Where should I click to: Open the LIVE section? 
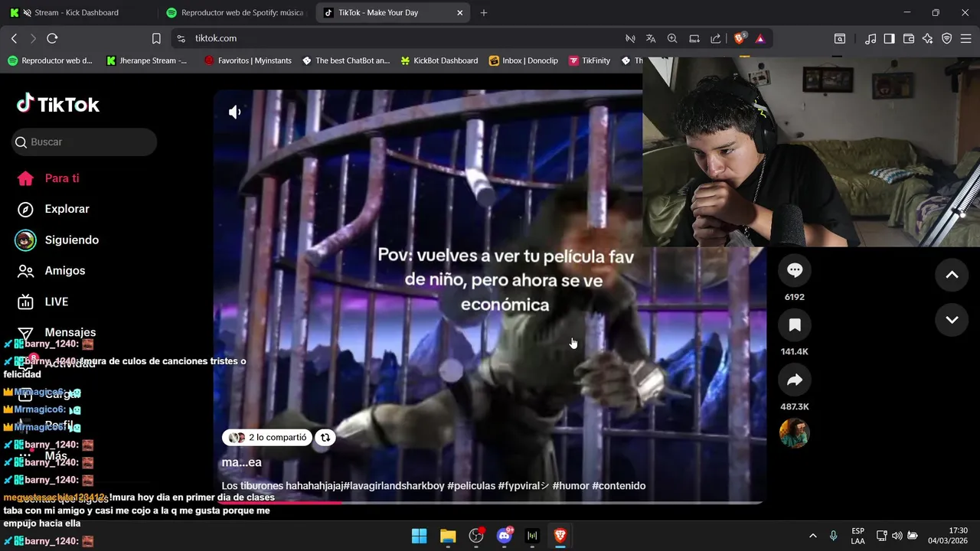[x=43, y=302]
